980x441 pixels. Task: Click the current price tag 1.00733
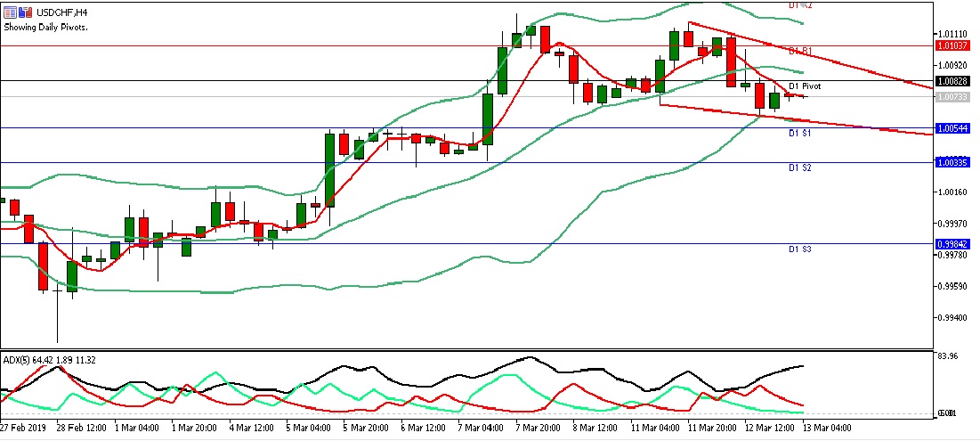point(954,96)
